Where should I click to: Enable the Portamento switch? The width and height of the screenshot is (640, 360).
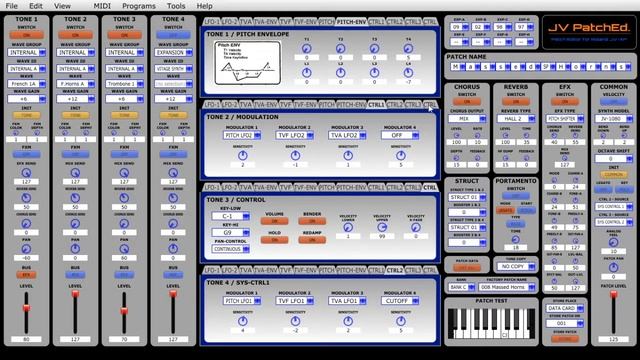click(516, 196)
